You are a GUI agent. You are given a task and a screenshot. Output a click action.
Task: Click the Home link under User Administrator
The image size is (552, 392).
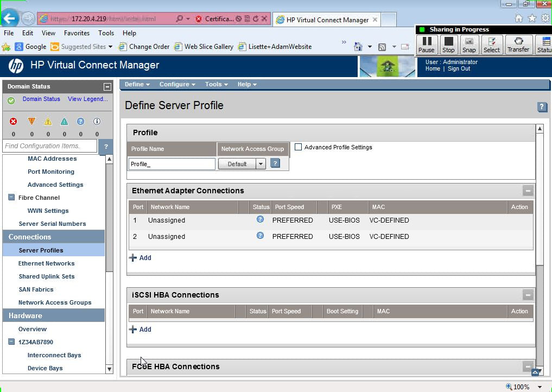(x=432, y=68)
